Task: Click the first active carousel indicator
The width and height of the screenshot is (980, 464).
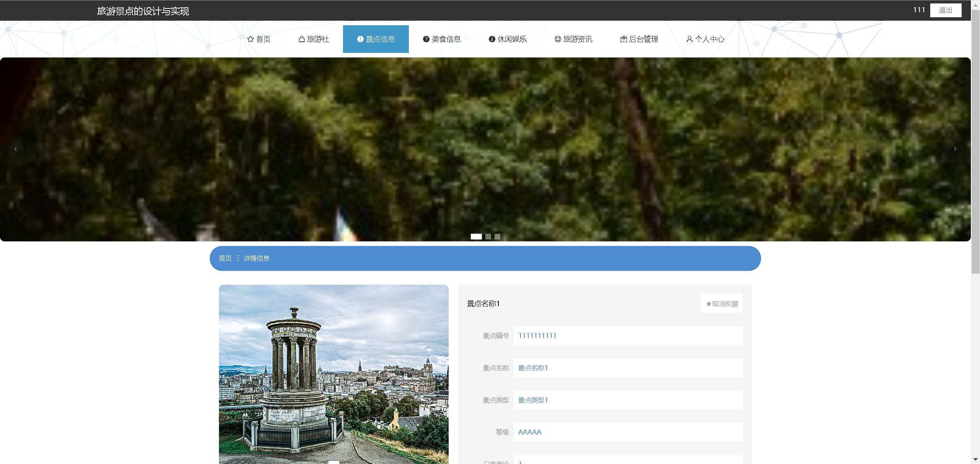Action: click(x=476, y=236)
